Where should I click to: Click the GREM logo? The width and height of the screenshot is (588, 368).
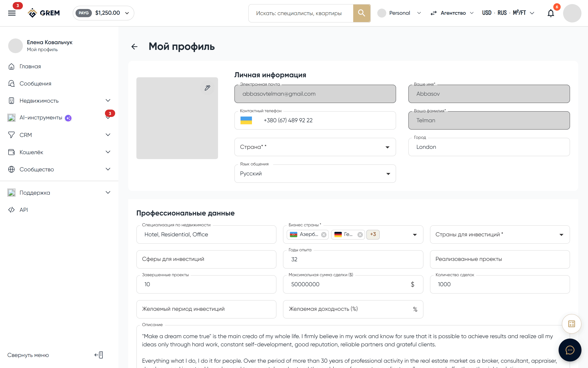[x=44, y=13]
